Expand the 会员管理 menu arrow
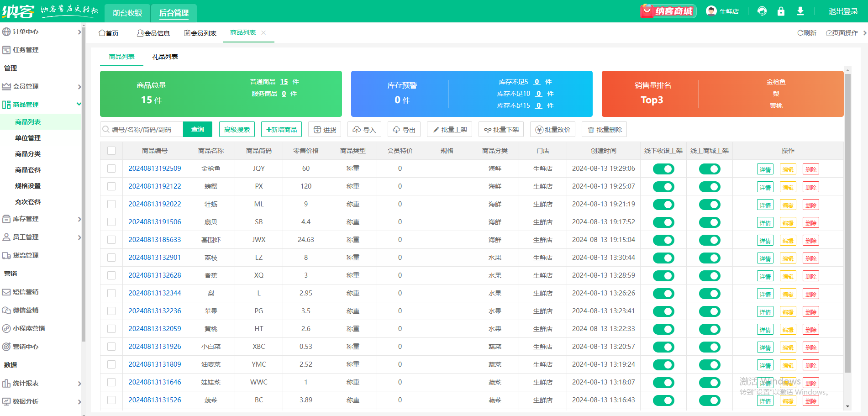Image resolution: width=868 pixels, height=416 pixels. tap(79, 87)
